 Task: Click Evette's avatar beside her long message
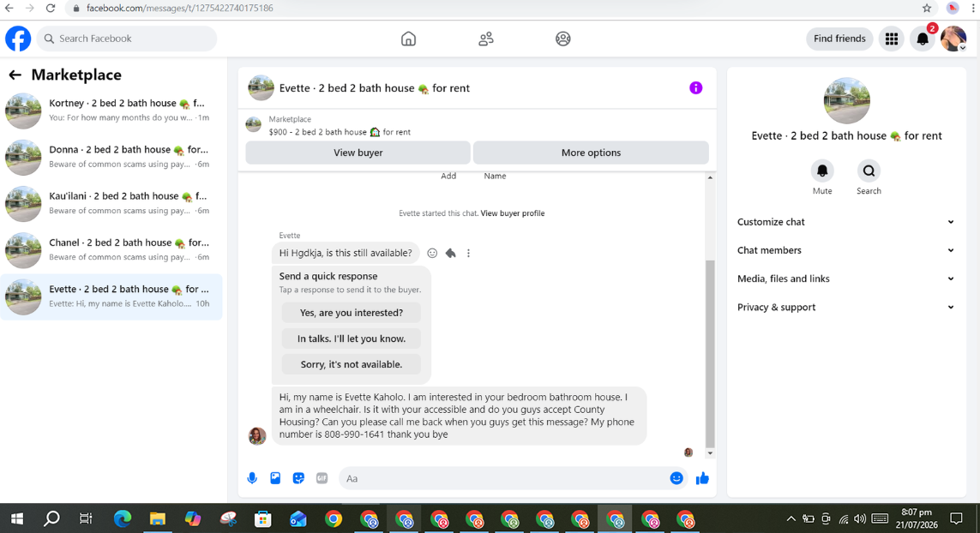pos(257,435)
